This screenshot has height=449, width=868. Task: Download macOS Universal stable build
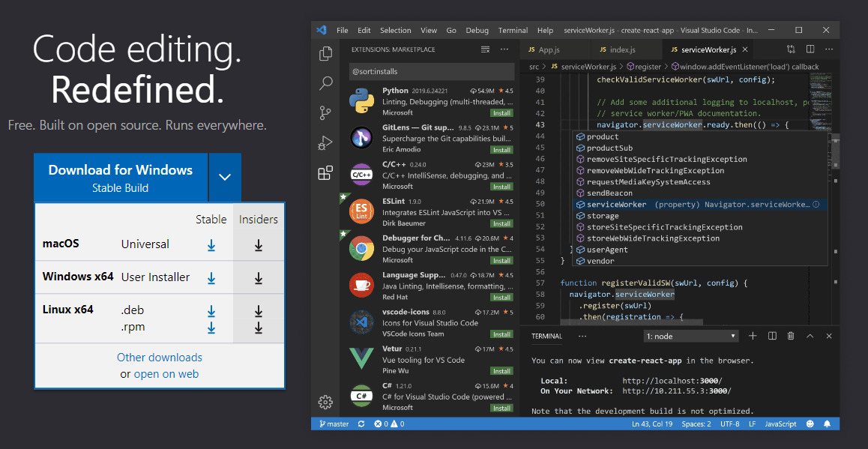211,244
